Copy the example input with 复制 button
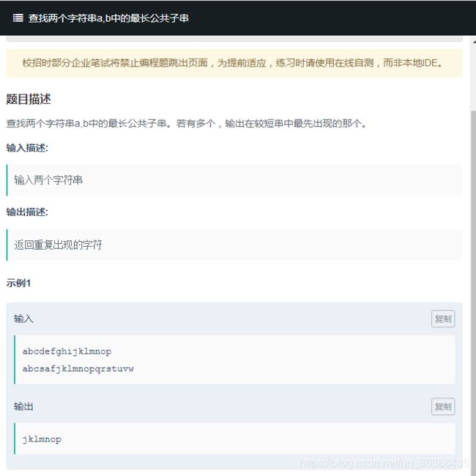 click(443, 319)
